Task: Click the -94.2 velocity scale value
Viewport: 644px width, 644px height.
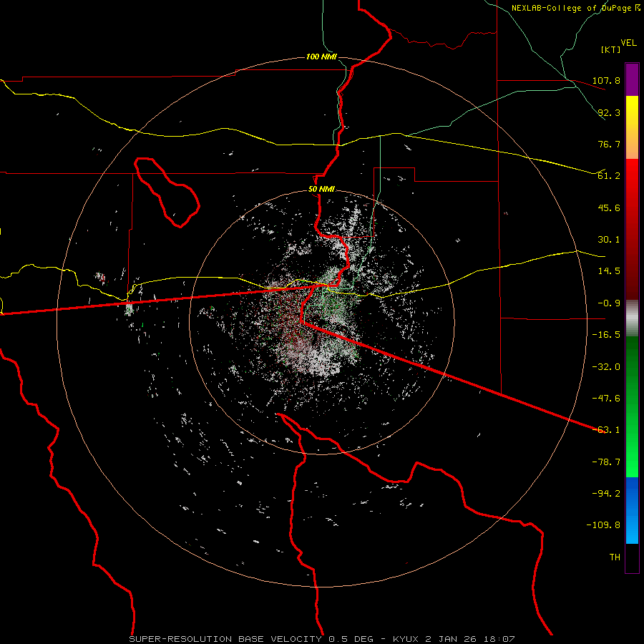Action: 606,494
